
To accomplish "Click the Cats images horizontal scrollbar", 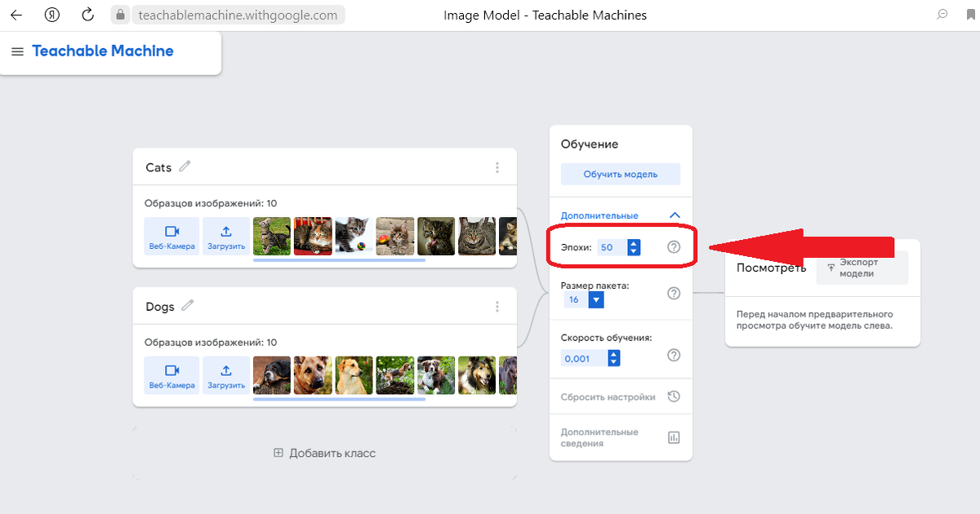I will (339, 260).
